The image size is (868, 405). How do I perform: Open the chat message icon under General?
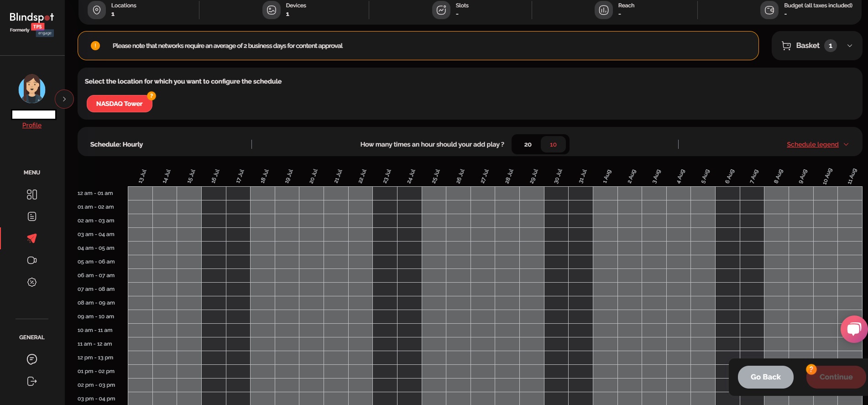click(32, 359)
